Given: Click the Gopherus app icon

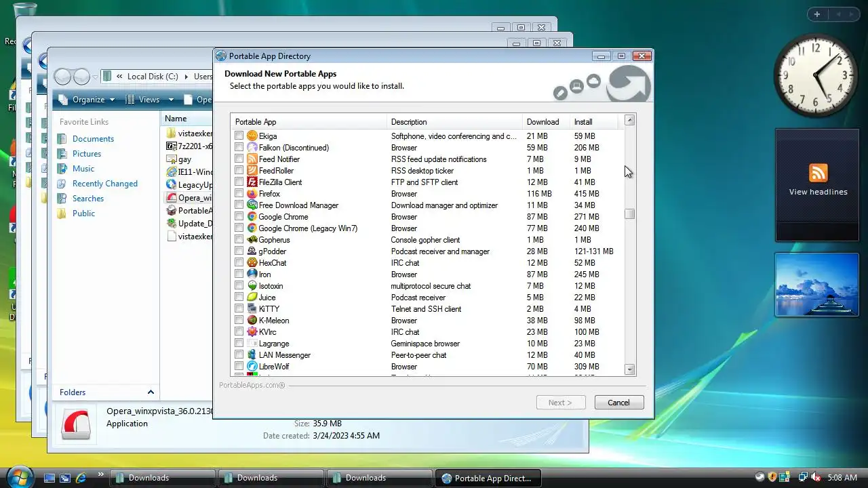Looking at the screenshot, I should [x=252, y=240].
